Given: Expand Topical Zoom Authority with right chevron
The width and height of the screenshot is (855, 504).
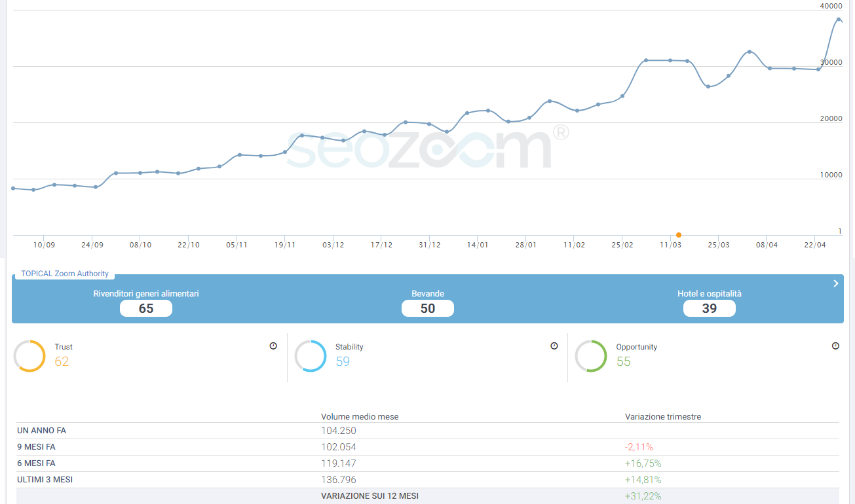Looking at the screenshot, I should [836, 283].
